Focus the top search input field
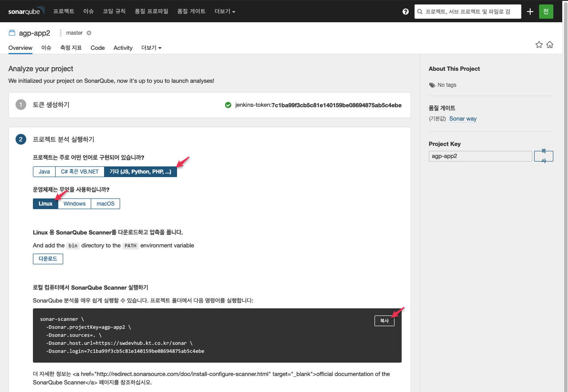This screenshot has height=392, width=568. click(x=468, y=12)
